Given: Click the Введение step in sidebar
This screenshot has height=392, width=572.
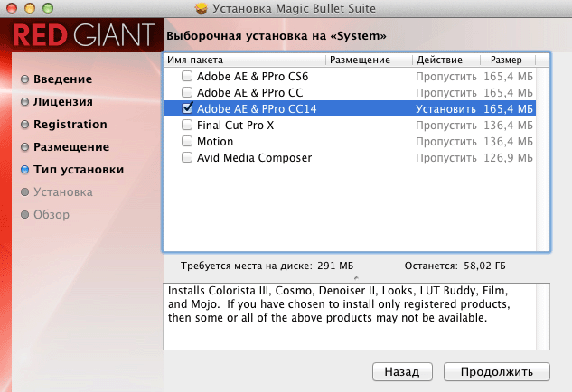Looking at the screenshot, I should pyautogui.click(x=62, y=79).
